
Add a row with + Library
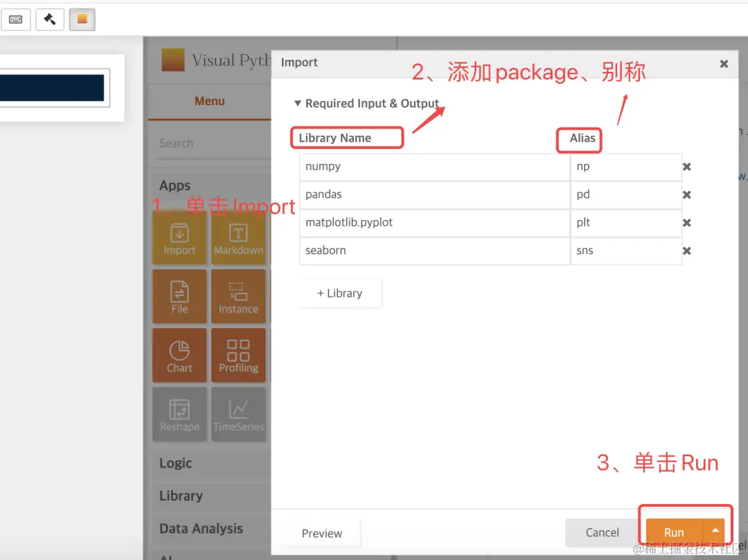[x=339, y=293]
